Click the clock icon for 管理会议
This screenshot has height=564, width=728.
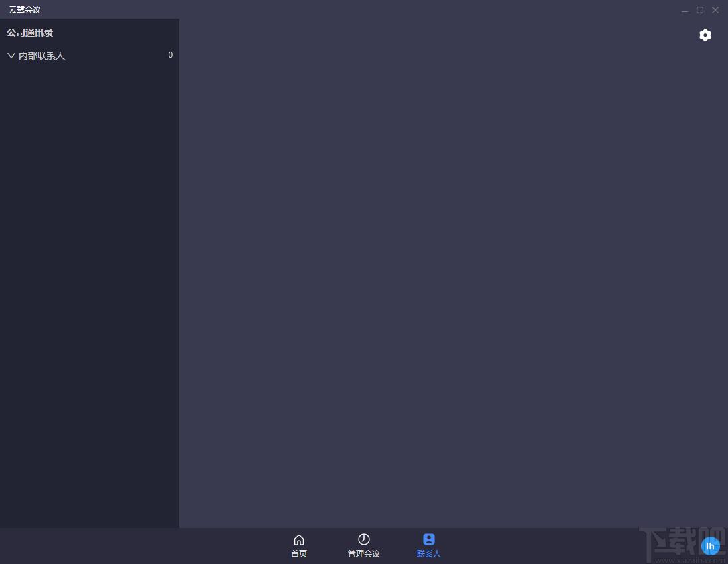(364, 539)
